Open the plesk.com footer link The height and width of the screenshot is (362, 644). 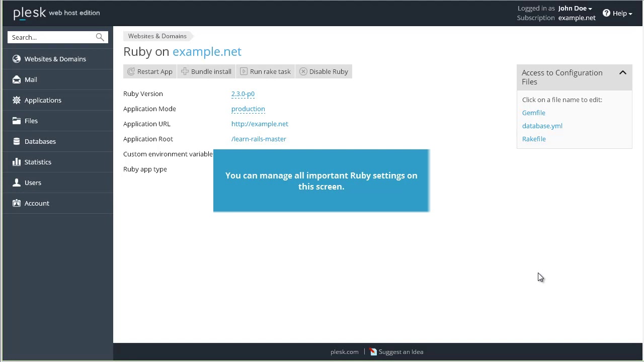click(x=344, y=352)
